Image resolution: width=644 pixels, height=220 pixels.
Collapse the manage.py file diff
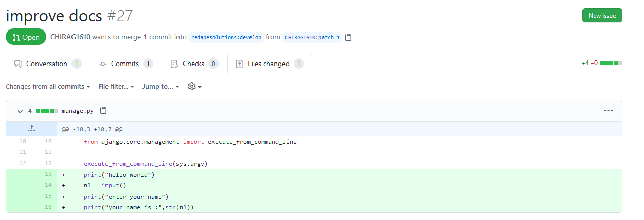[20, 111]
